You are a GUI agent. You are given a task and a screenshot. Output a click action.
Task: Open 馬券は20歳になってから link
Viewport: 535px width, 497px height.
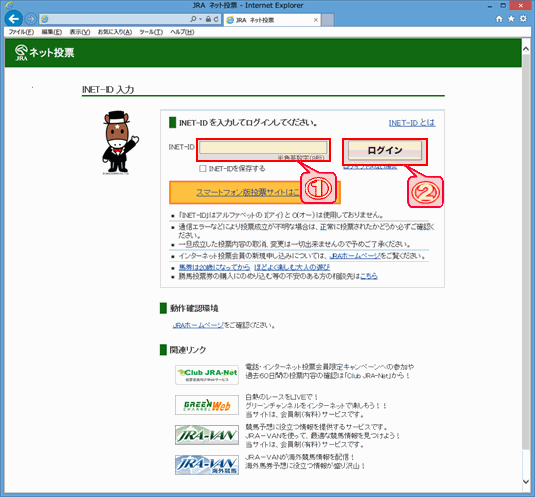214,267
